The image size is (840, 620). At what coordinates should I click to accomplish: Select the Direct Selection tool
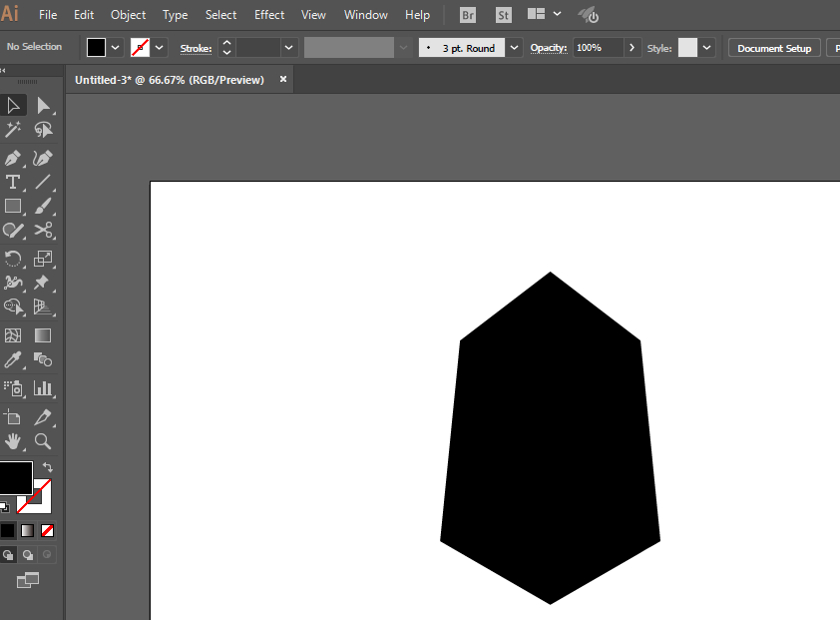point(43,106)
